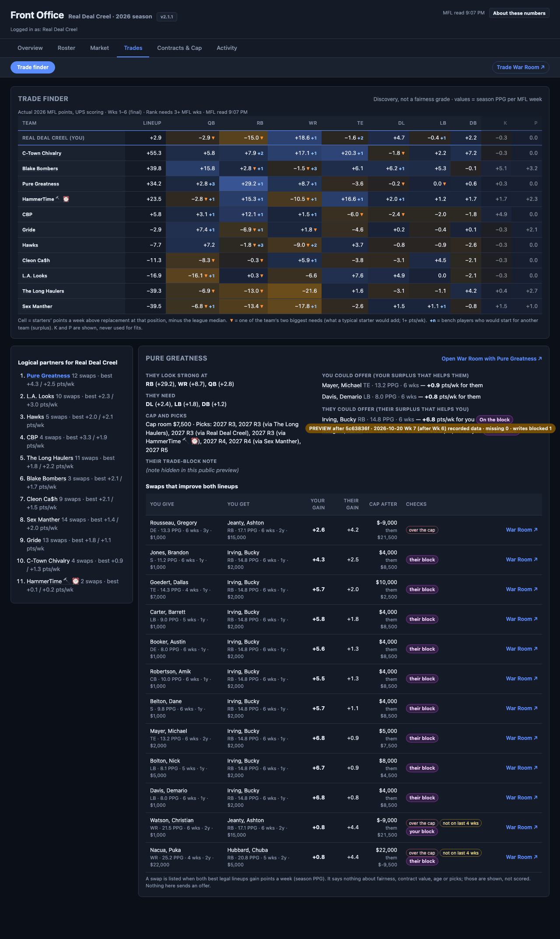This screenshot has height=939, width=560.
Task: Click the alarm clock icon in the HammerTime table row
Action: (66, 199)
